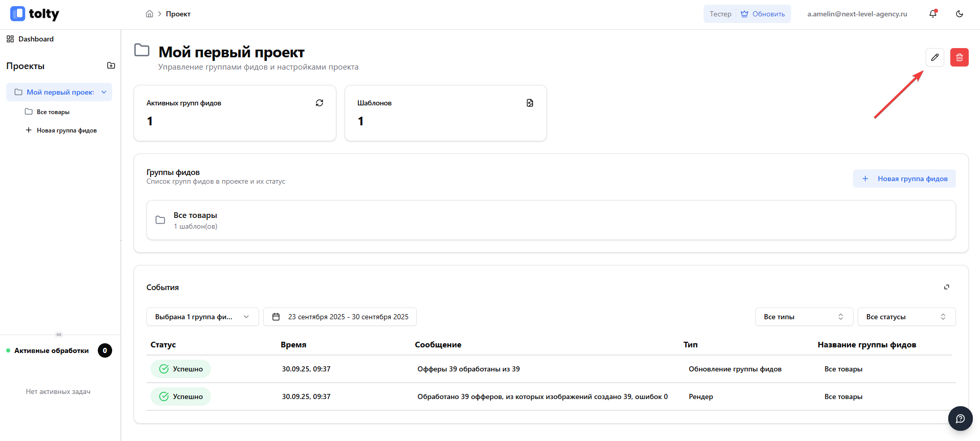980x441 pixels.
Task: Click Активные обработки counter badge
Action: pos(105,350)
